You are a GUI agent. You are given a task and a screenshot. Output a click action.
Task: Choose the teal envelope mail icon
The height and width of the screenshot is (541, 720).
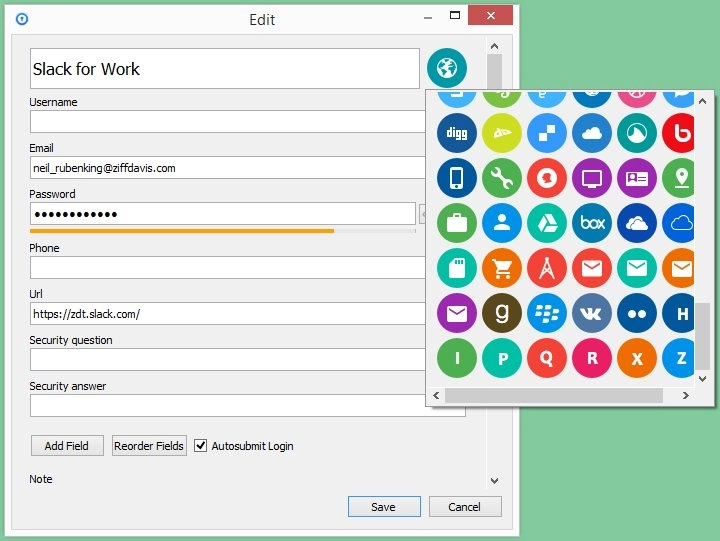[x=637, y=268]
